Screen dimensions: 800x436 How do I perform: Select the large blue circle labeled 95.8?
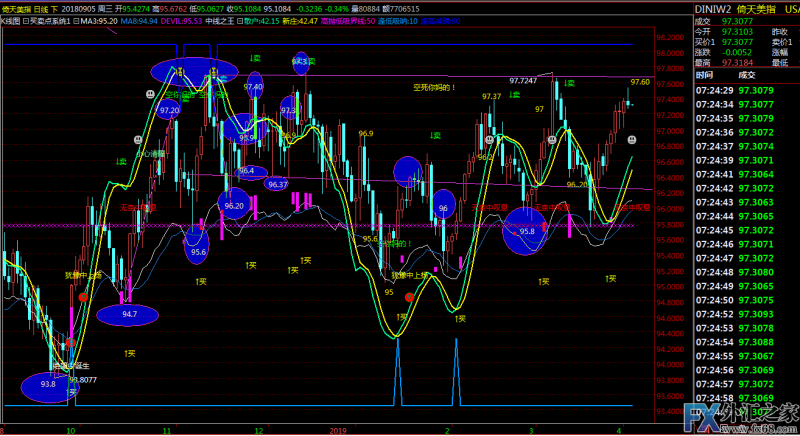[x=527, y=229]
